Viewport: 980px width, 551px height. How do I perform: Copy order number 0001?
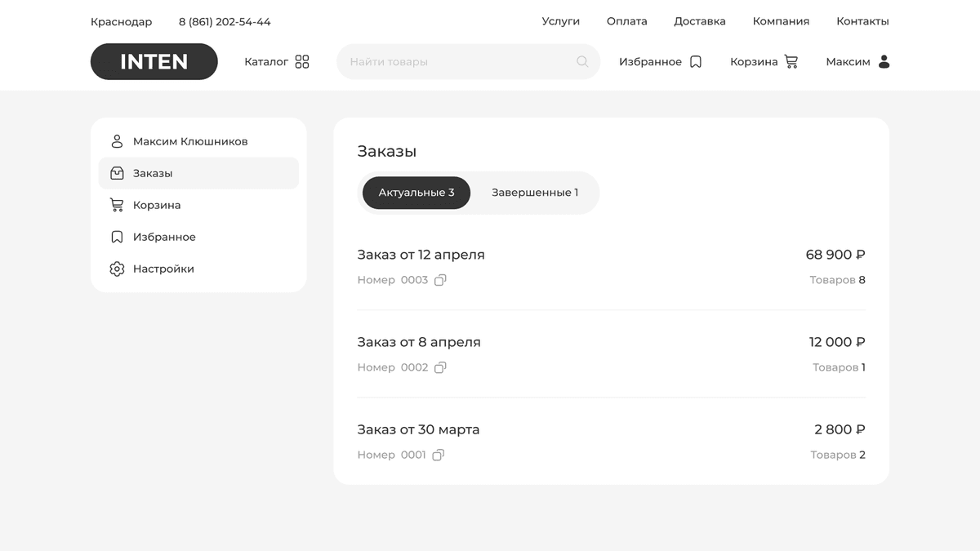coord(439,455)
